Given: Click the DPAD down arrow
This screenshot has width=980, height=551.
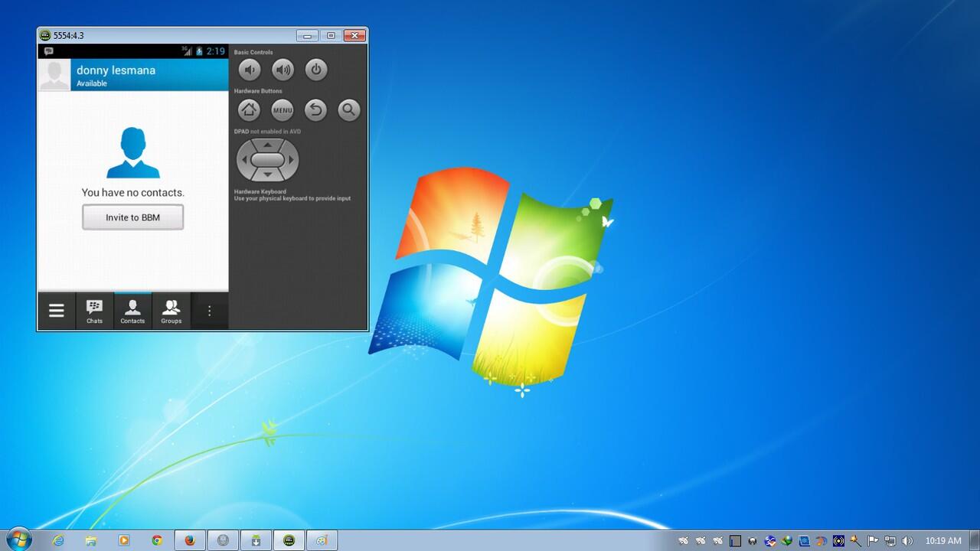Looking at the screenshot, I should 267,175.
